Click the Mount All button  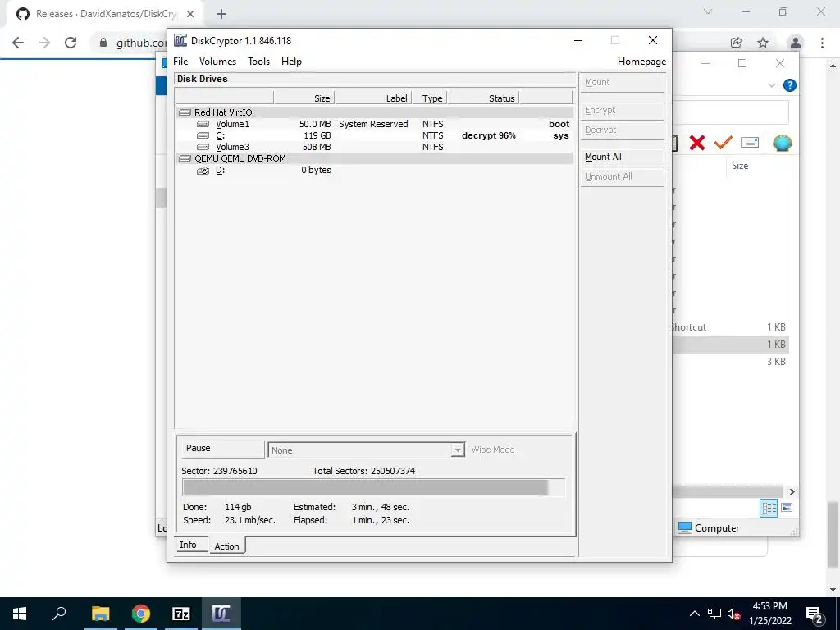[x=622, y=157]
